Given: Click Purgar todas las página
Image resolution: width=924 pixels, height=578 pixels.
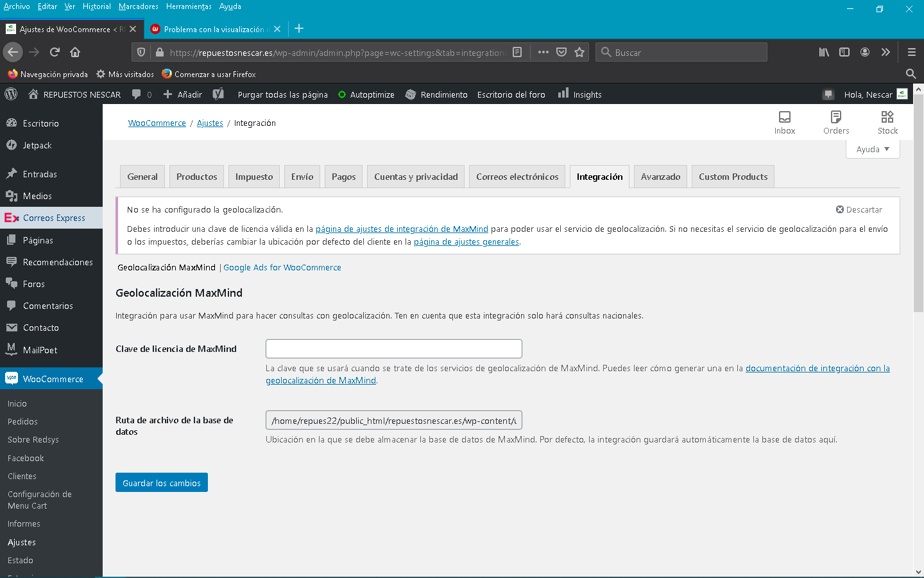Looking at the screenshot, I should point(282,94).
